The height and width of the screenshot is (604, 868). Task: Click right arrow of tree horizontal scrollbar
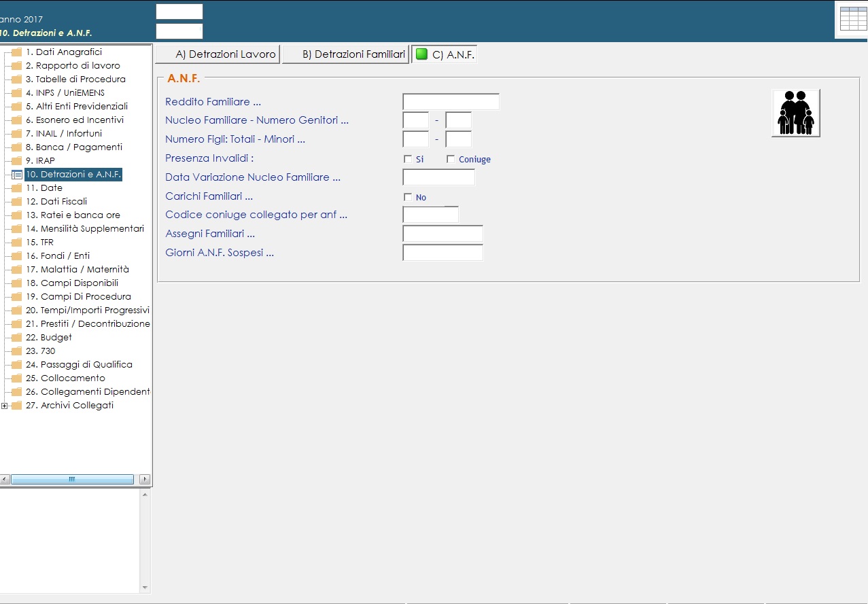[144, 479]
